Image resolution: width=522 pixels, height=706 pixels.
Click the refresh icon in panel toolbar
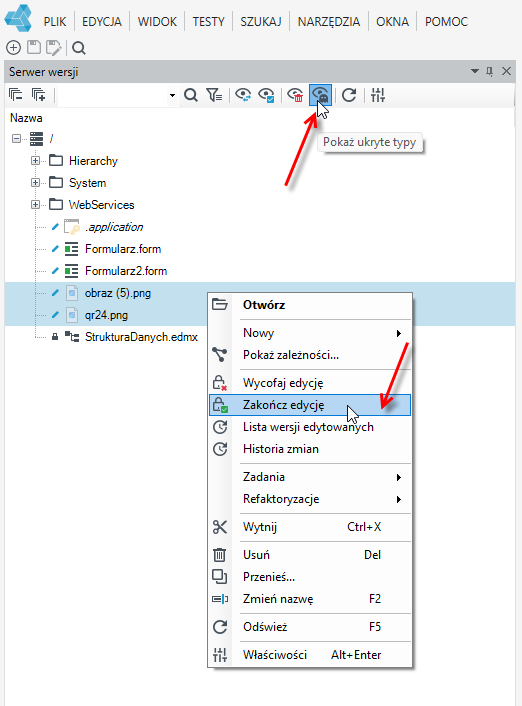point(349,95)
